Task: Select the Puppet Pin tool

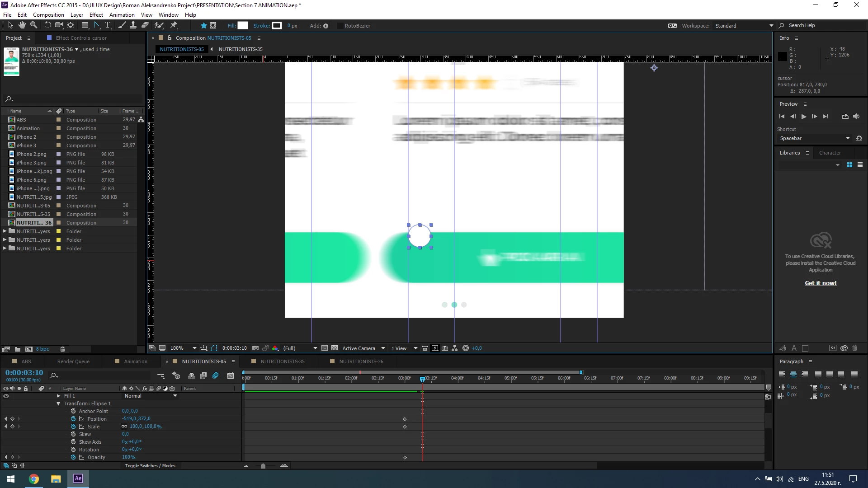Action: 174,25
